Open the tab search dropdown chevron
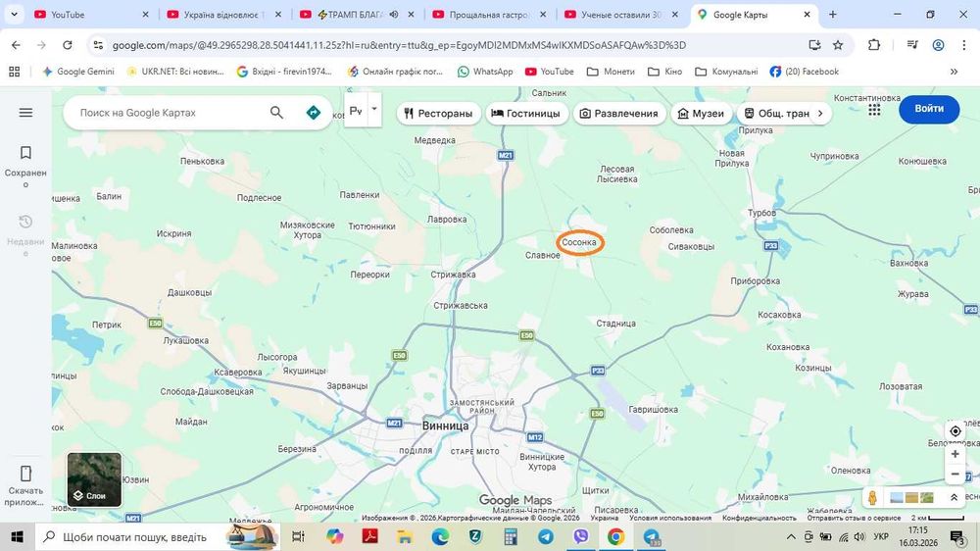The image size is (980, 551). [x=15, y=15]
